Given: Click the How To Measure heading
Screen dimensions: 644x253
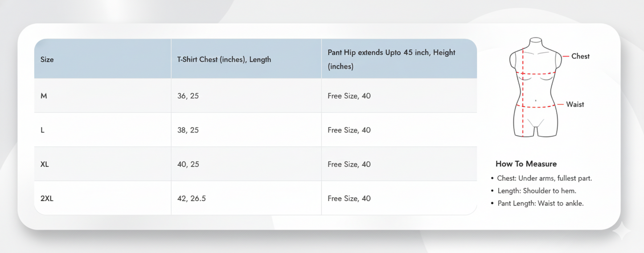Looking at the screenshot, I should pyautogui.click(x=526, y=164).
